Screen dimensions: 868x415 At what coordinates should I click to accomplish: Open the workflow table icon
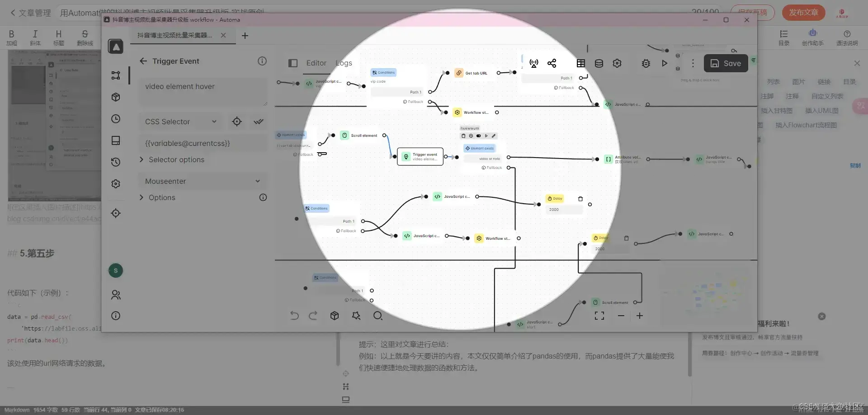(x=581, y=63)
